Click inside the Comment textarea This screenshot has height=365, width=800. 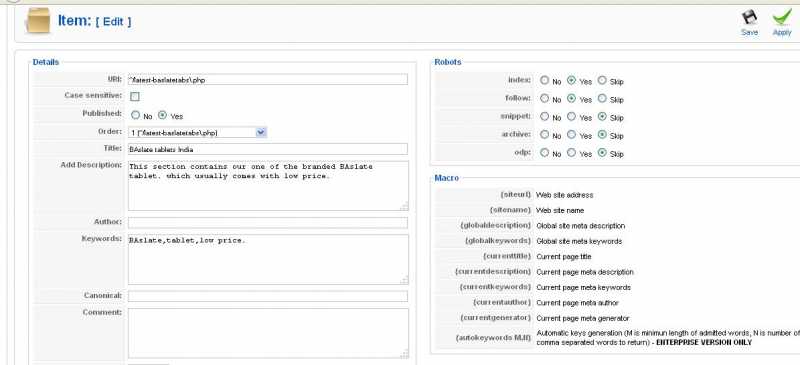pyautogui.click(x=268, y=333)
